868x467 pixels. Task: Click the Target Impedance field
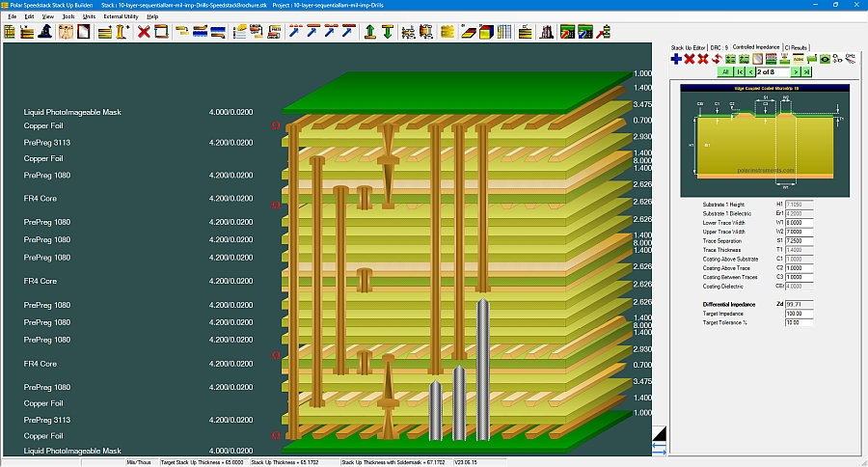coord(799,314)
